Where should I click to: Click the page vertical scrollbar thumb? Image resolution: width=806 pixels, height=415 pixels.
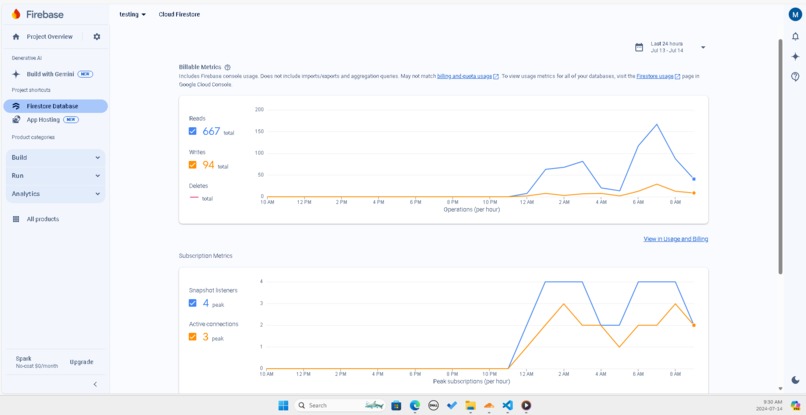coord(780,154)
